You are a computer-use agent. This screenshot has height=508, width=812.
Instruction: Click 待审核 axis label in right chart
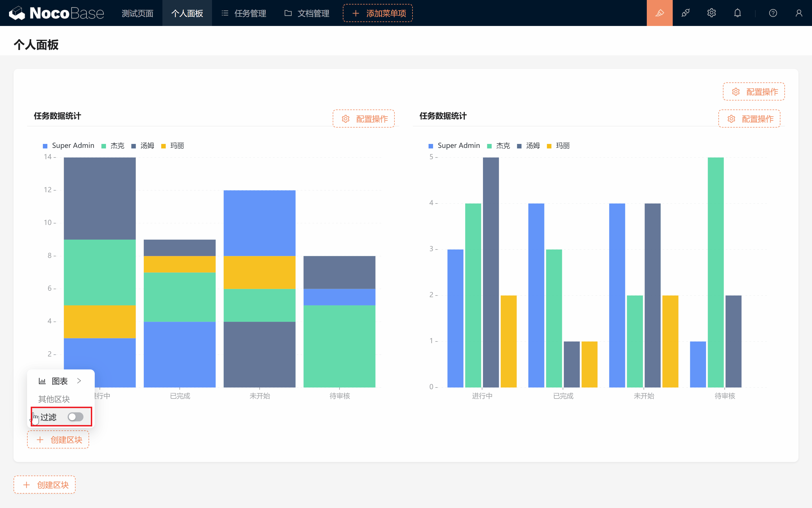[725, 396]
